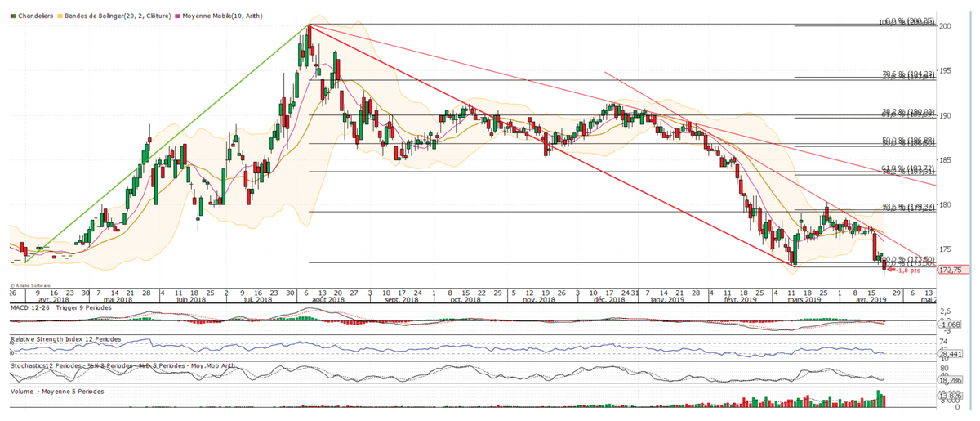
Task: Click the 200 level on price axis
Action: click(x=946, y=26)
